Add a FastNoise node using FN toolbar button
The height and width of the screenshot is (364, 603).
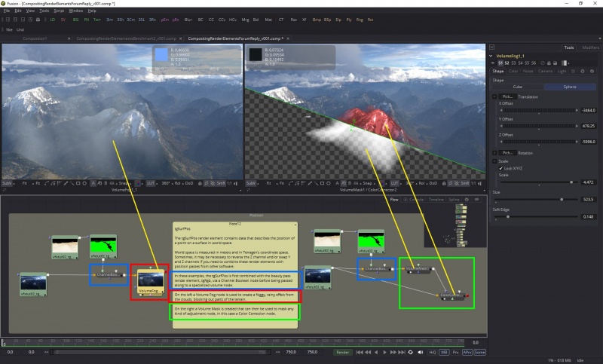pos(86,20)
